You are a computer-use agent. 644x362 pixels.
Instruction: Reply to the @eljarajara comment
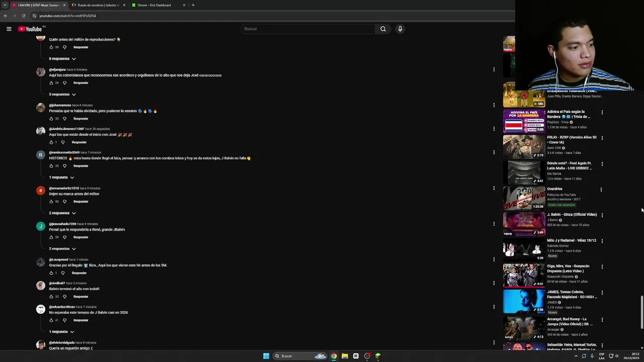pyautogui.click(x=80, y=83)
